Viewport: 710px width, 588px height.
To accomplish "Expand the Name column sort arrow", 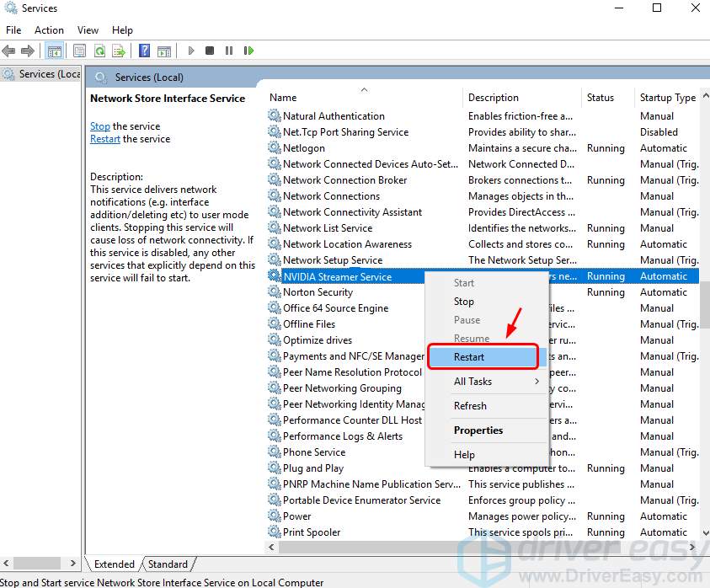I will point(364,88).
